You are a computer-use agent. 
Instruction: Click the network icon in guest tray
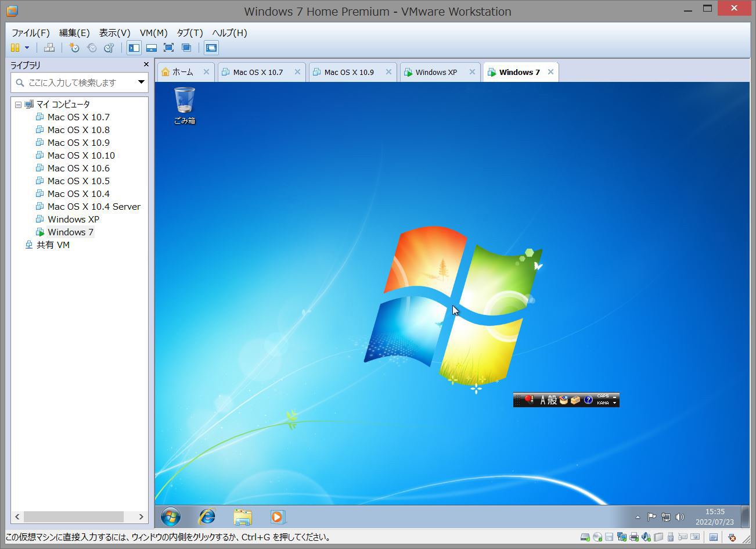click(x=666, y=517)
